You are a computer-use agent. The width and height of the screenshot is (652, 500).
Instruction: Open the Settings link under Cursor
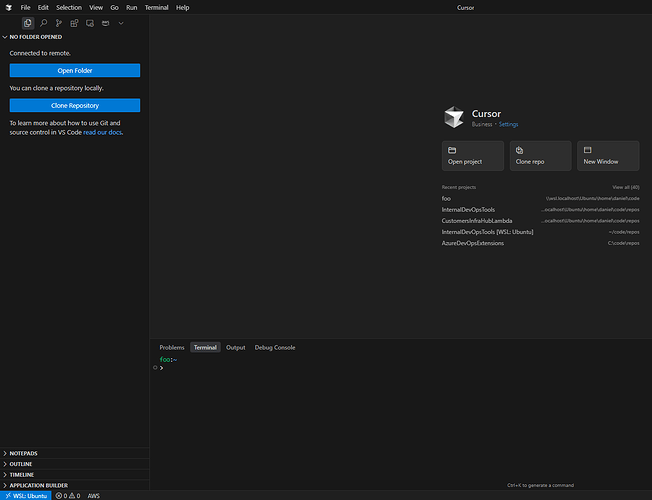point(508,124)
